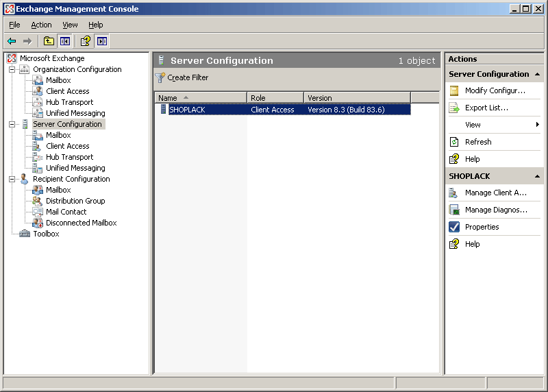This screenshot has width=548, height=392.
Task: Open the Action menu
Action: pos(41,25)
